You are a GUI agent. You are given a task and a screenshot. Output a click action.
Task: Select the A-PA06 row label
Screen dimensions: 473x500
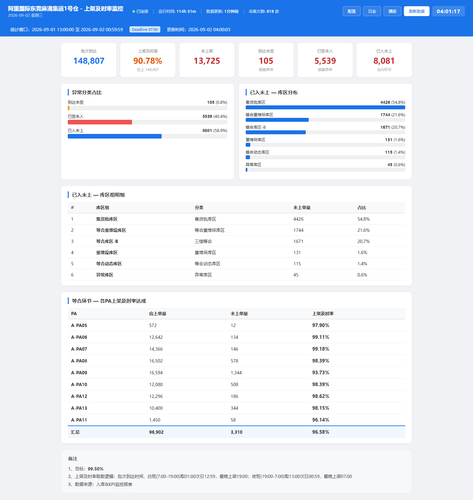click(79, 337)
